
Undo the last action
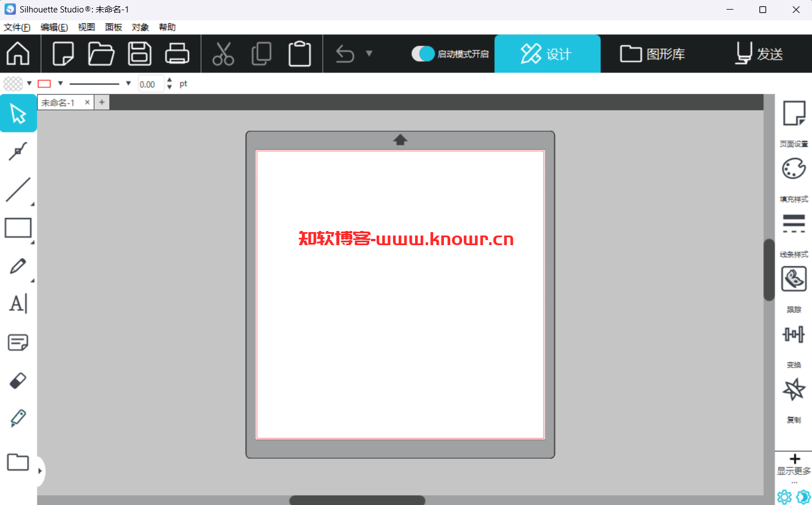pyautogui.click(x=345, y=54)
